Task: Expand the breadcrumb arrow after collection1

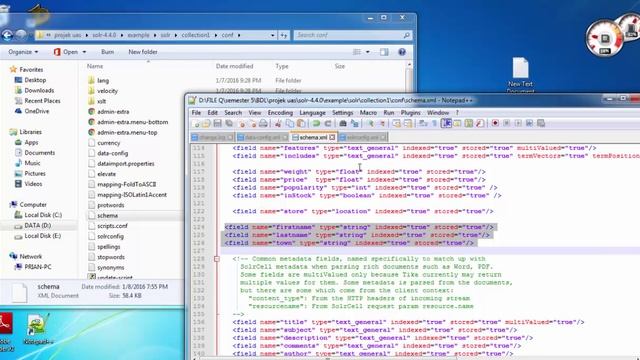Action: (x=216, y=36)
